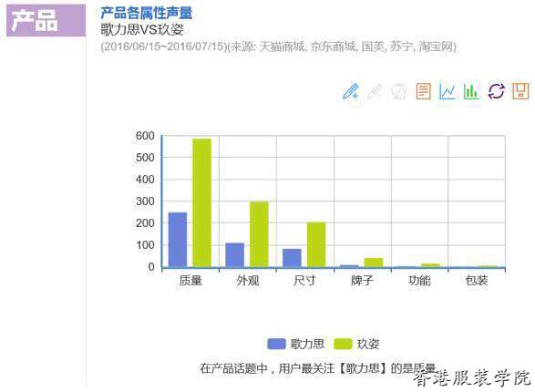Click the greyed-out pencil edit icon
The width and height of the screenshot is (535, 392).
pyautogui.click(x=375, y=91)
